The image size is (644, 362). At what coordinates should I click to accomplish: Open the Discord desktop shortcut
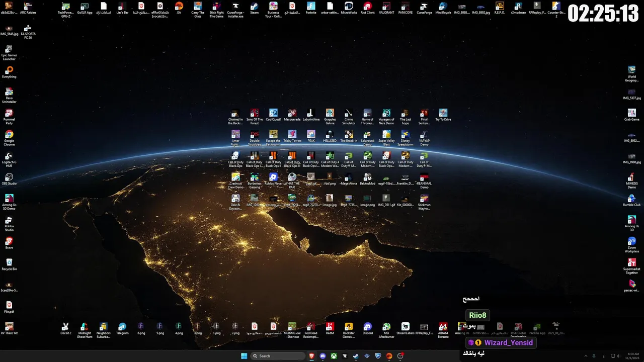(368, 328)
